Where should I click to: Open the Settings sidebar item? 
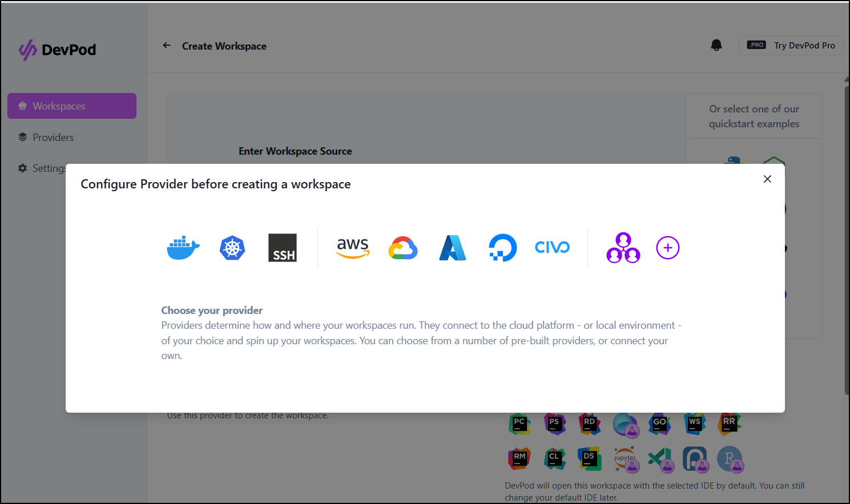(42, 168)
